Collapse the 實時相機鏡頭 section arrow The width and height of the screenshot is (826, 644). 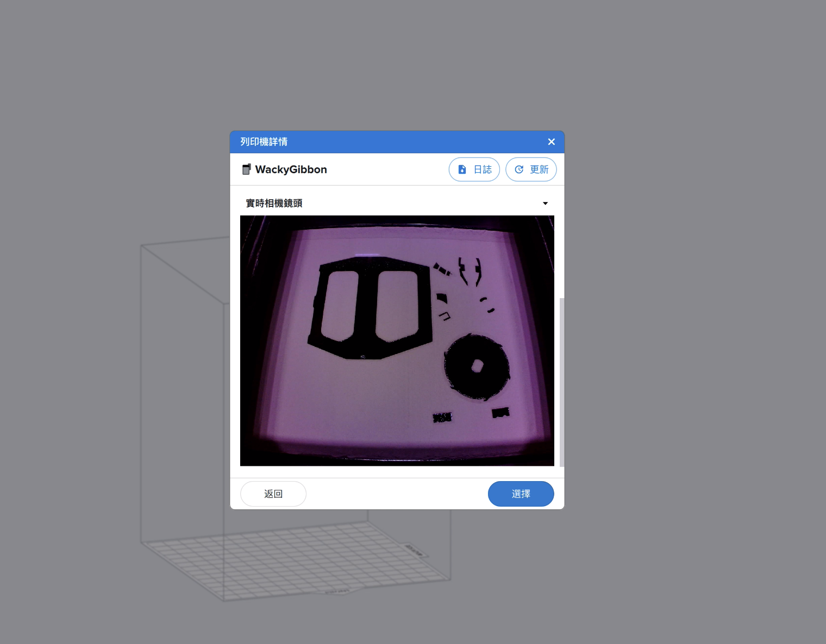pos(545,204)
